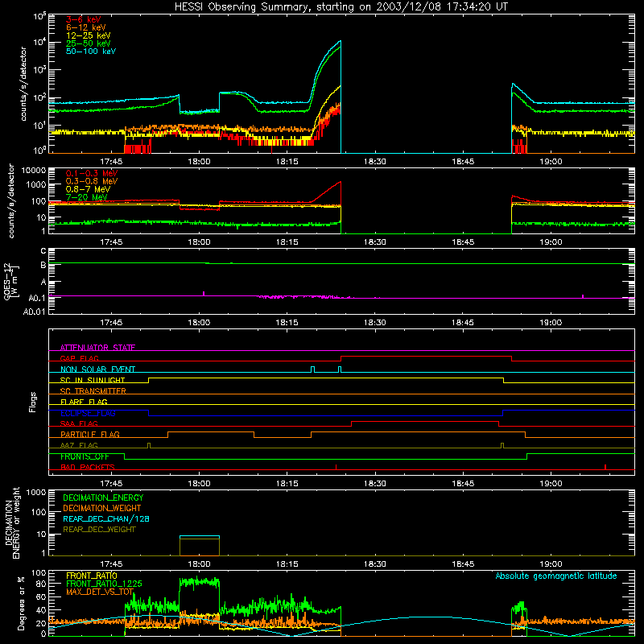Click the 17:45 tick label under top plot
This screenshot has width=644, height=644.
point(111,162)
